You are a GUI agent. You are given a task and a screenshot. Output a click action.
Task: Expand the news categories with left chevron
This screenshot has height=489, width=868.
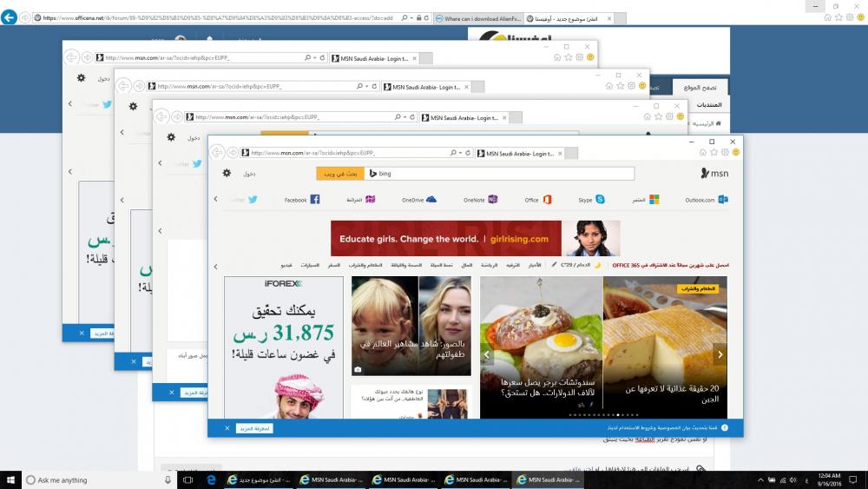[216, 264]
